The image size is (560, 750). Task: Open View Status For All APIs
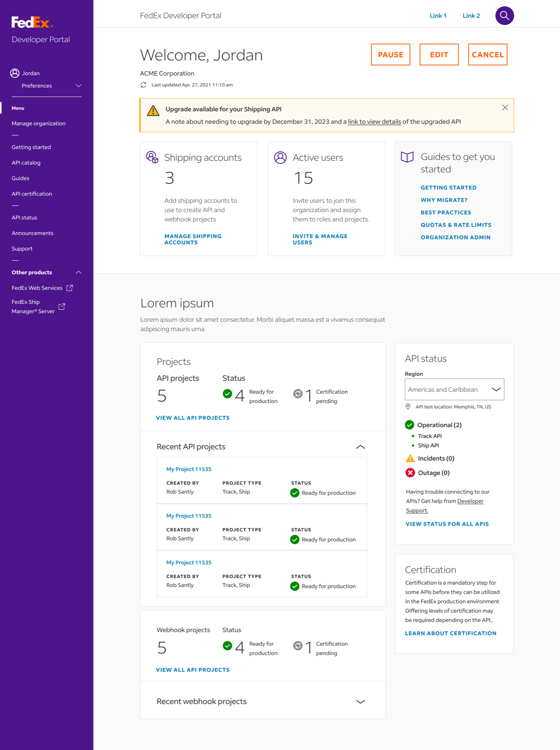447,524
